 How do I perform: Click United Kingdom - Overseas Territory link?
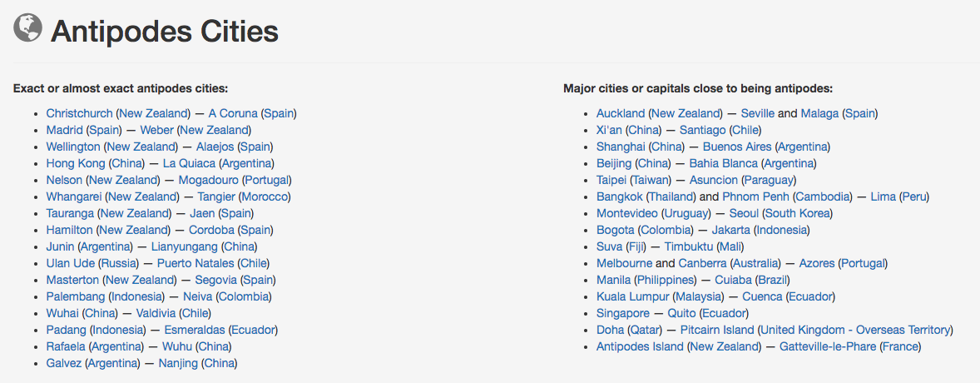tap(855, 329)
